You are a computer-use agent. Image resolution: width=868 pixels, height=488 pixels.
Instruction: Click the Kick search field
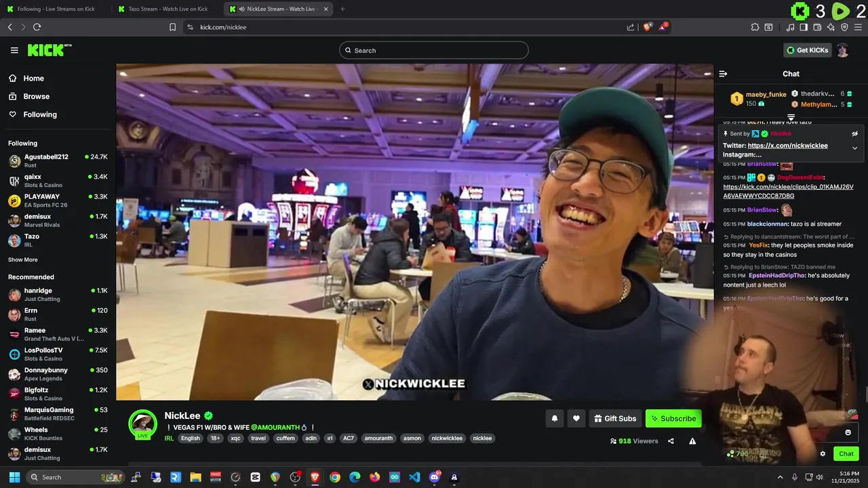pyautogui.click(x=434, y=50)
